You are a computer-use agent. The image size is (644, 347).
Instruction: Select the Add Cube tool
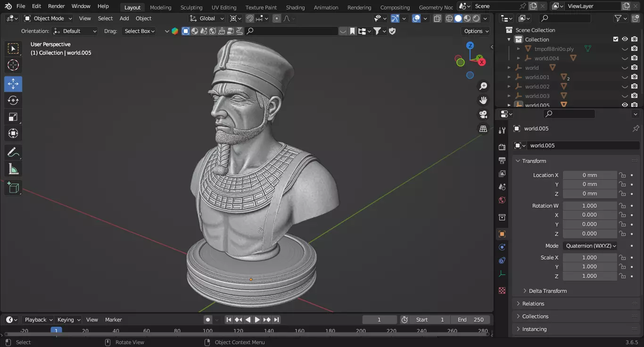click(13, 188)
